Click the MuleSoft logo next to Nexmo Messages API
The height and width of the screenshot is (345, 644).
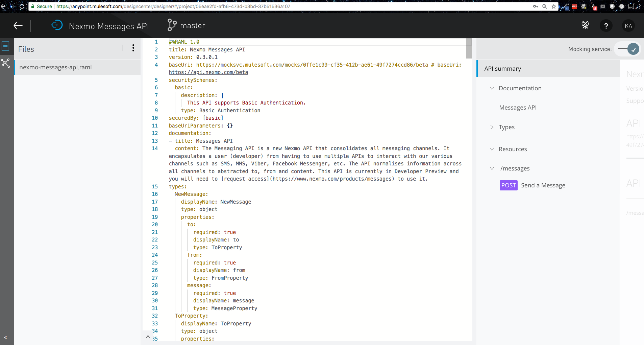click(57, 25)
